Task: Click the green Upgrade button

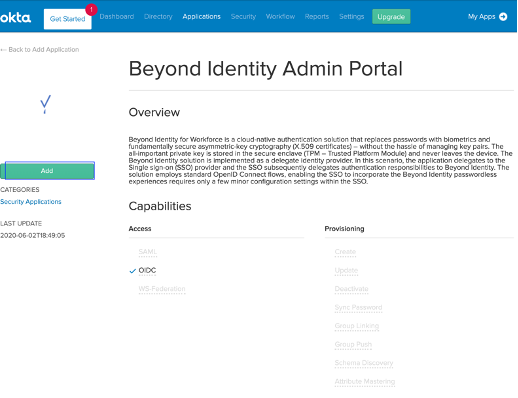Action: click(391, 17)
